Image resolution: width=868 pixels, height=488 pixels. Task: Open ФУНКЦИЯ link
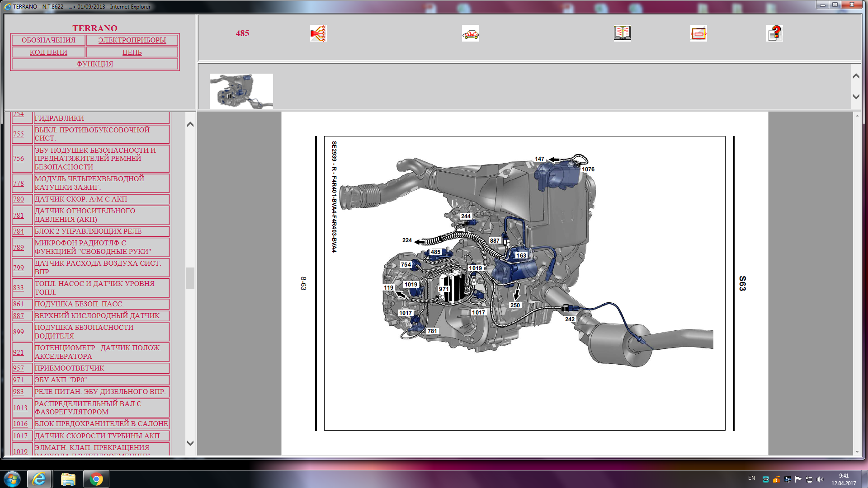pyautogui.click(x=95, y=64)
